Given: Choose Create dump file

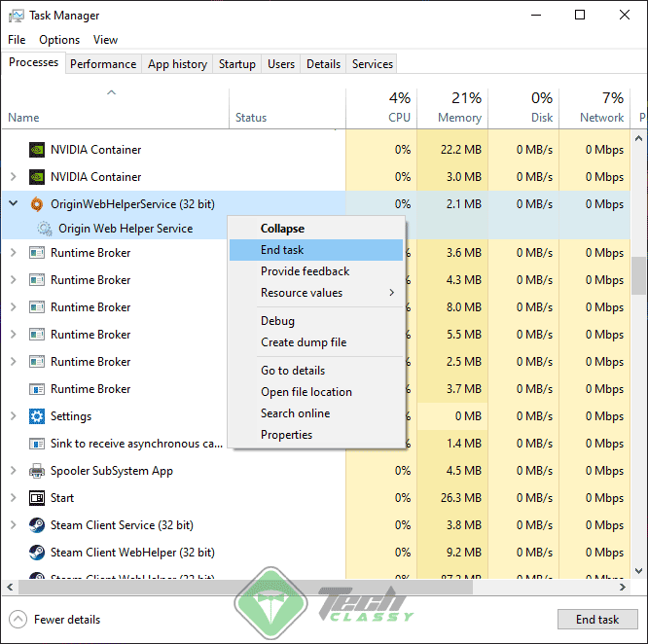Looking at the screenshot, I should coord(316,342).
